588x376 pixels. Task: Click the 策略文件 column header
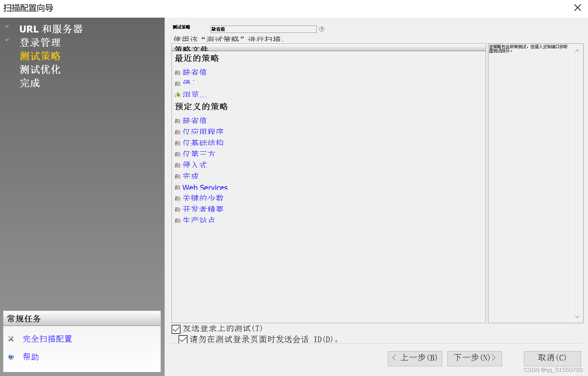pyautogui.click(x=329, y=48)
